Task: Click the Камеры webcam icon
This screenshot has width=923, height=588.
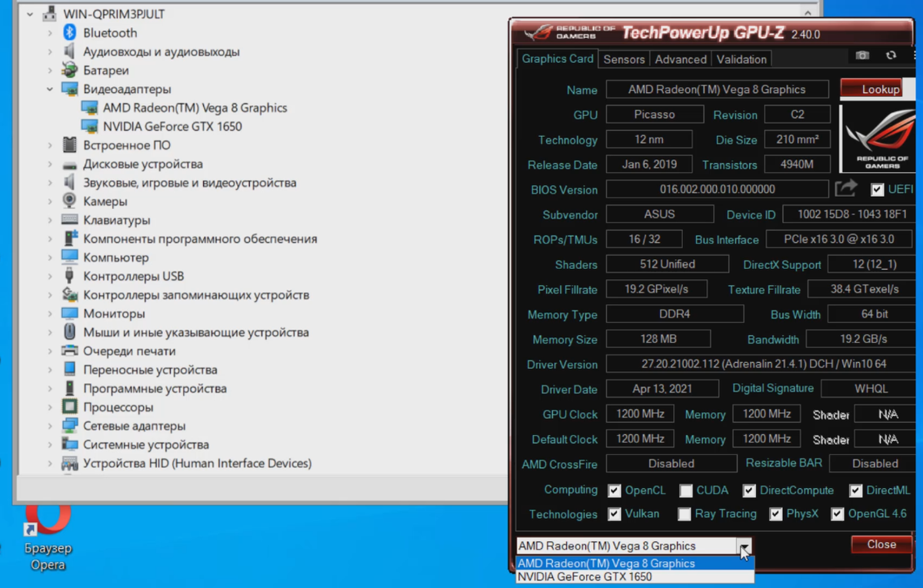Action: [70, 201]
